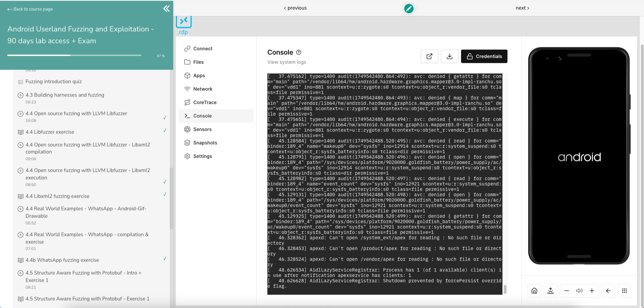Click the Console prompt icon in sidebar

coord(187,116)
